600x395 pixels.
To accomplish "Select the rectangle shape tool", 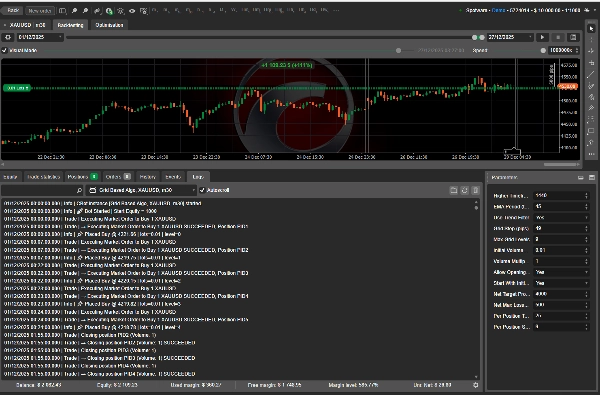I will pos(592,131).
